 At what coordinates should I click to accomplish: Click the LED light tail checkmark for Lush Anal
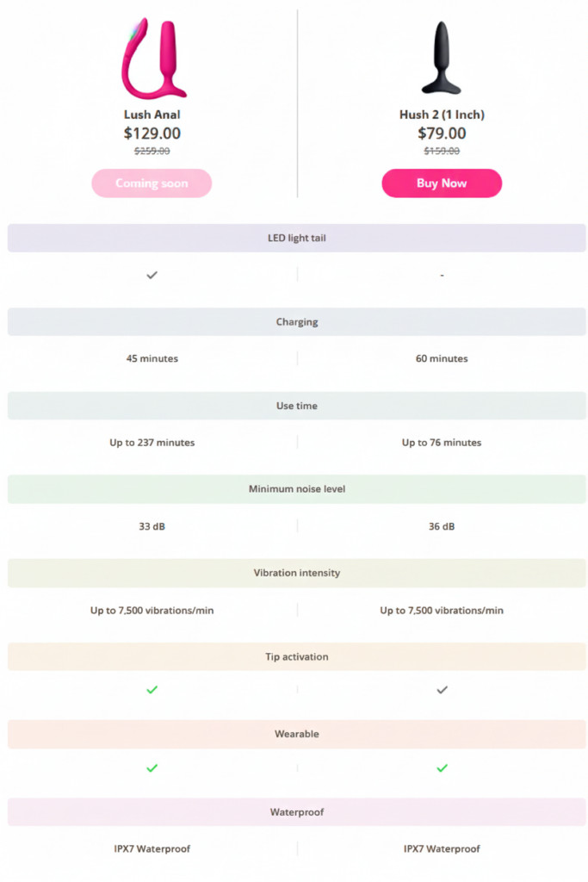tap(152, 275)
